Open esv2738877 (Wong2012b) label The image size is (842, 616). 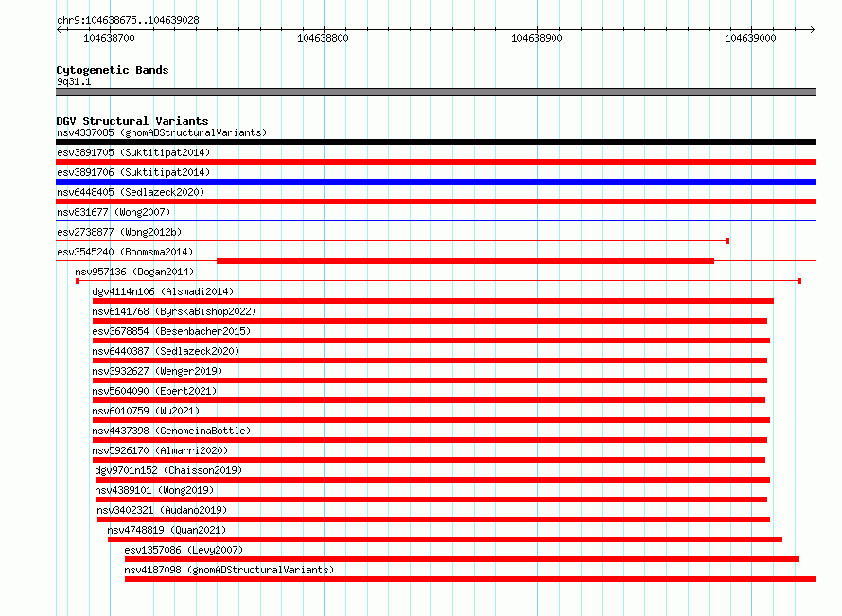119,232
